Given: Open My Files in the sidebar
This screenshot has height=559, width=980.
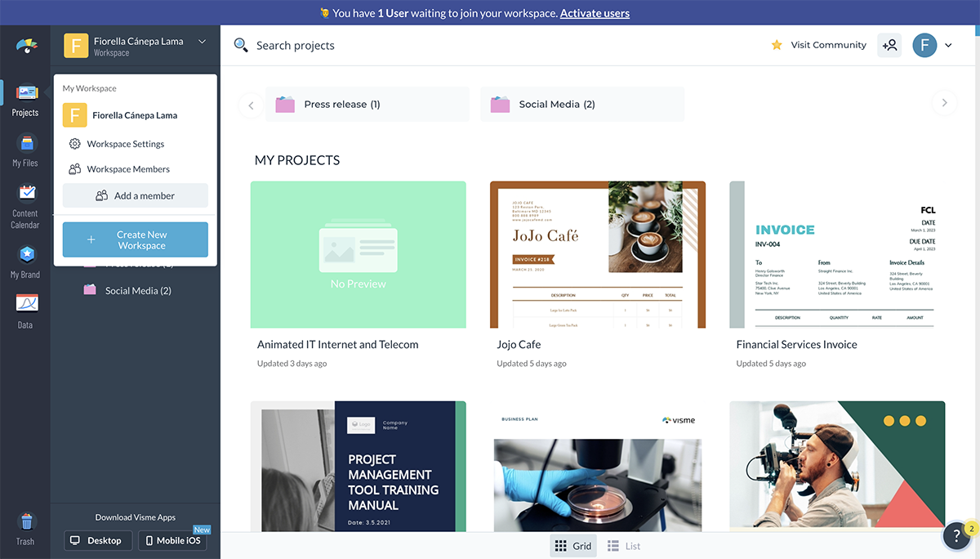Looking at the screenshot, I should click(25, 151).
